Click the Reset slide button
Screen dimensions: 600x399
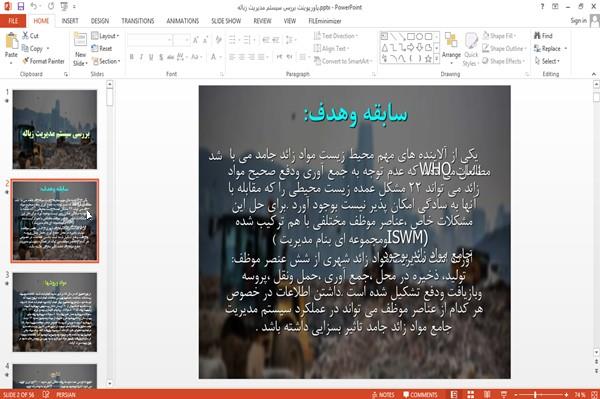coord(102,49)
